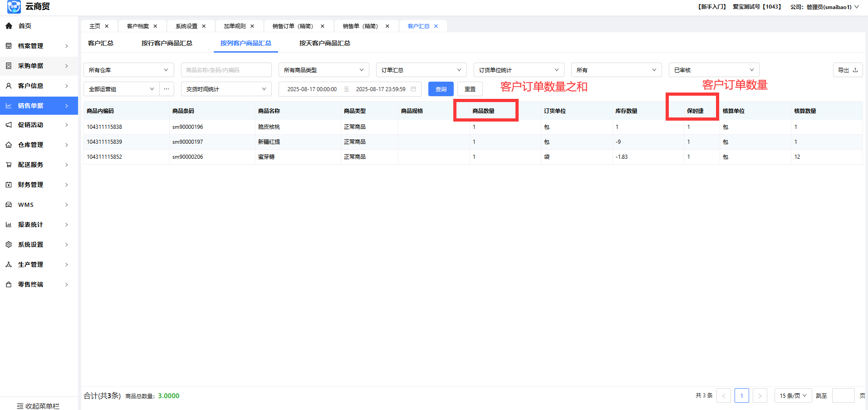Click the calendar icon in the date range

click(413, 89)
